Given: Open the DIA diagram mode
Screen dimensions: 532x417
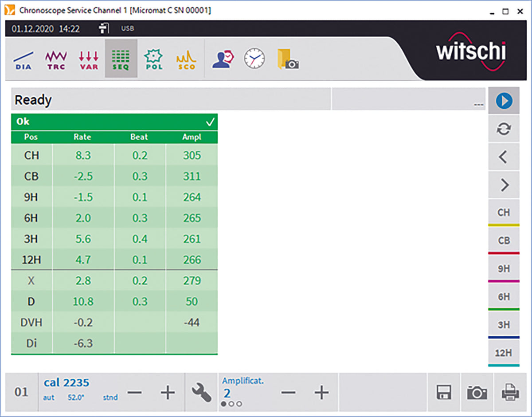Looking at the screenshot, I should point(23,59).
